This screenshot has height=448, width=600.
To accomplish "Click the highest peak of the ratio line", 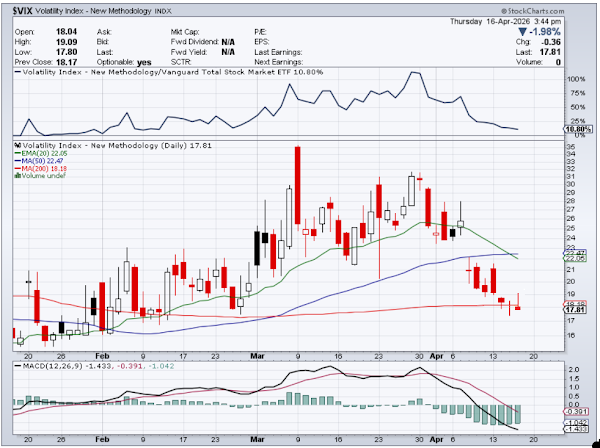I will tap(412, 72).
